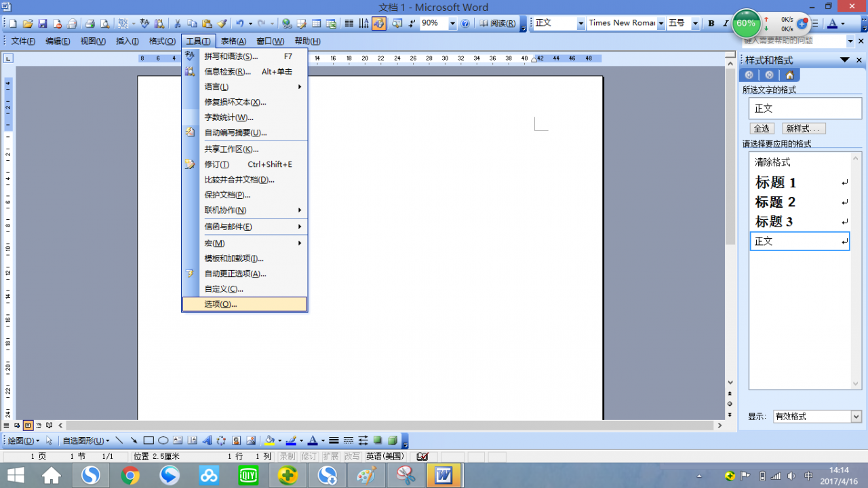Apply the 标题 2 style
The height and width of the screenshot is (488, 868).
[800, 202]
